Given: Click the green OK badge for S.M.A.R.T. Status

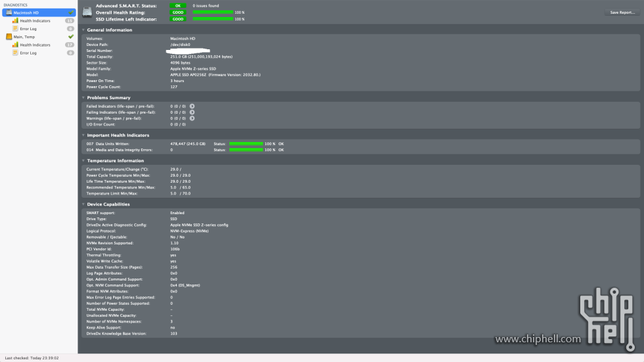Looking at the screenshot, I should pos(178,6).
